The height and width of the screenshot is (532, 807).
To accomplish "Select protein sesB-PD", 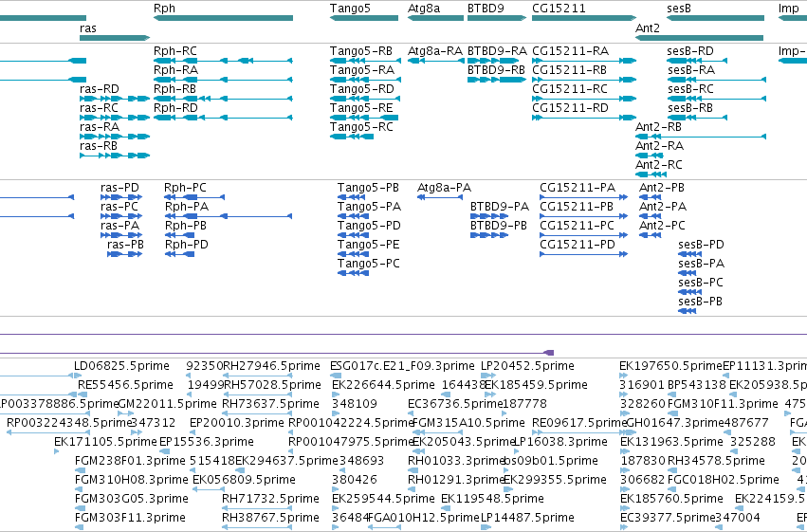I will (690, 254).
